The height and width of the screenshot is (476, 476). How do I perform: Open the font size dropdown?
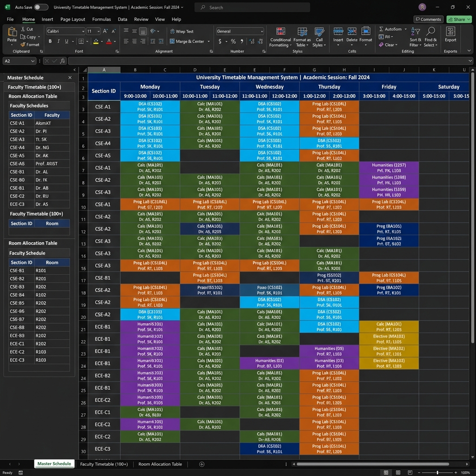[x=99, y=31]
